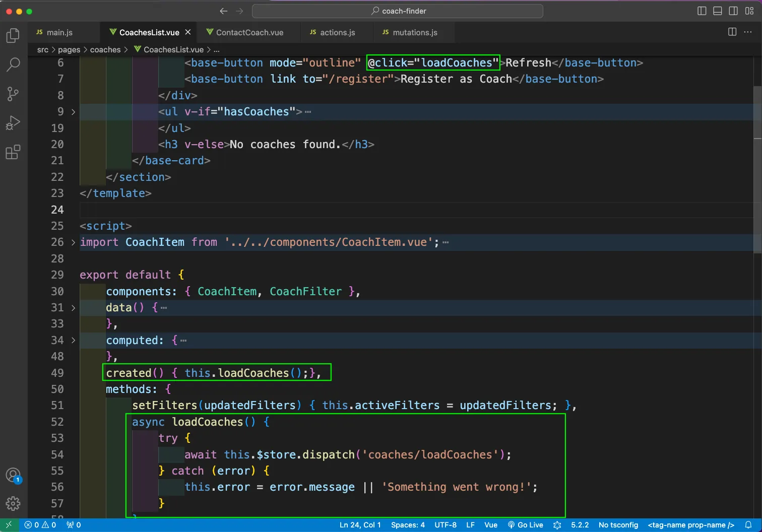
Task: Open the Explorer view in activity bar
Action: (13, 35)
